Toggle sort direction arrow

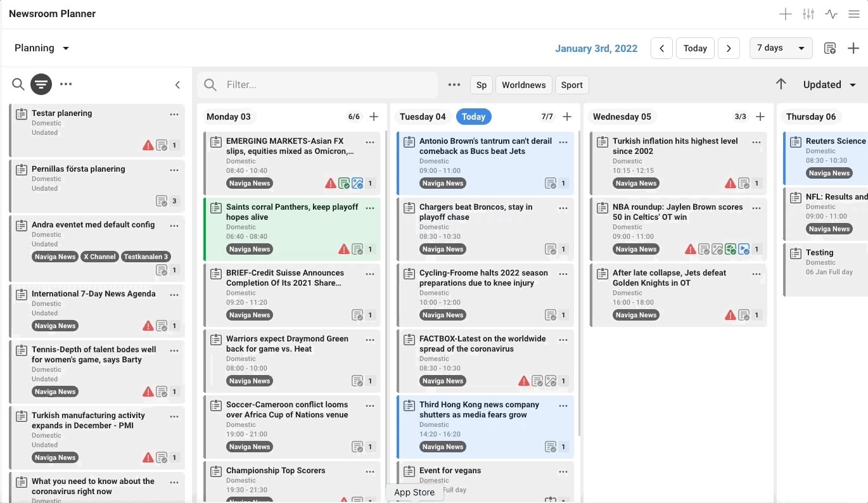pyautogui.click(x=781, y=84)
